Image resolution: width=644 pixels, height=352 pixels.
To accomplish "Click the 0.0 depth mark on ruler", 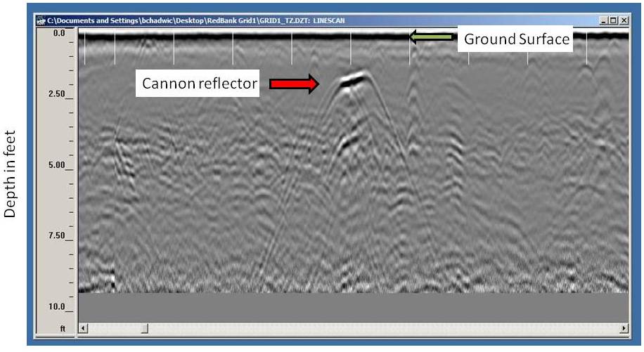I will click(x=58, y=33).
